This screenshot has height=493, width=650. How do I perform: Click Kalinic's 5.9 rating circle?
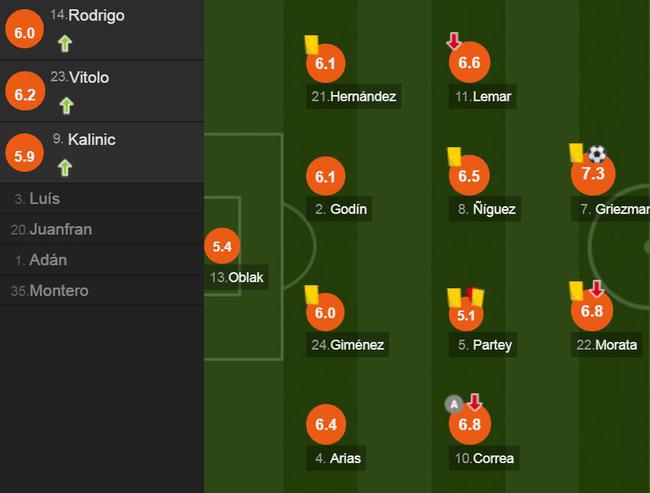tap(24, 153)
